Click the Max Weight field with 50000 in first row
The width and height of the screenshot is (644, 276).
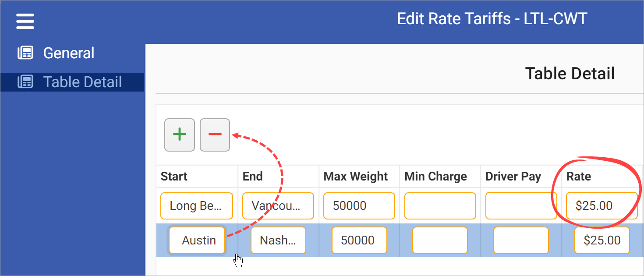pyautogui.click(x=359, y=205)
